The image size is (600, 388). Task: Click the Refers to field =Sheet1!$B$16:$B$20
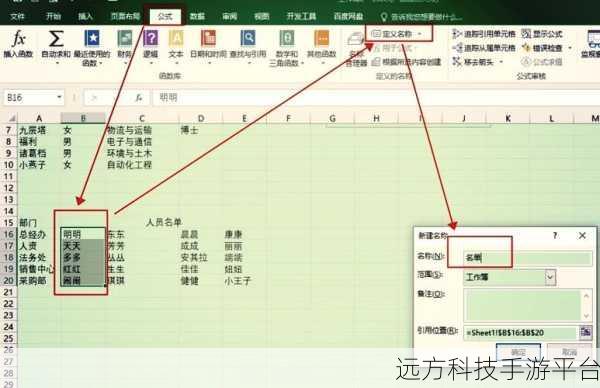tap(520, 333)
